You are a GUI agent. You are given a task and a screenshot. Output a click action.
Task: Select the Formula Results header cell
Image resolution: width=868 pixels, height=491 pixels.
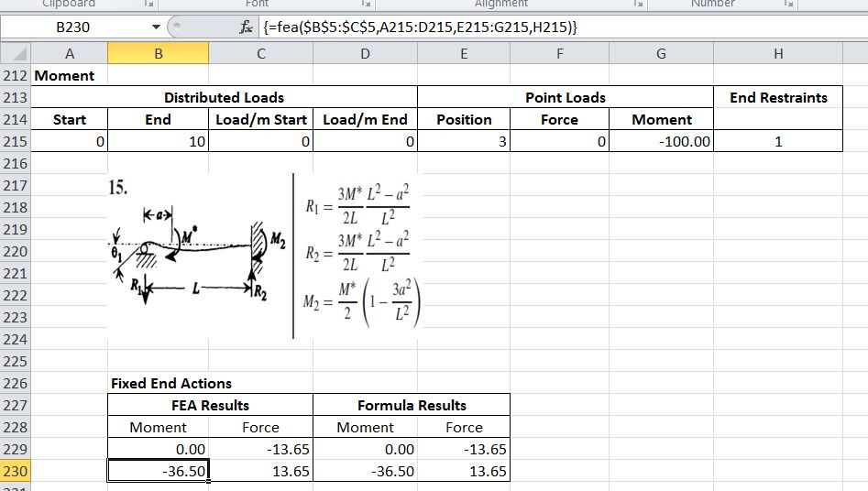pyautogui.click(x=411, y=405)
